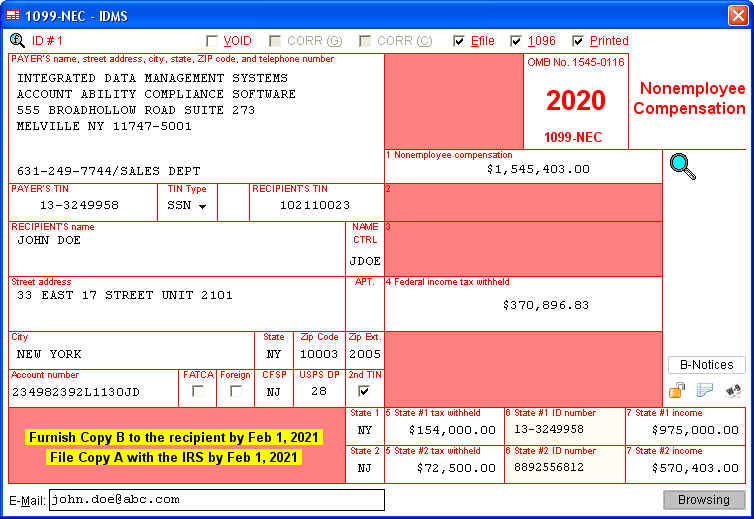Click the B-Notices button
Screen dimensions: 754x519
[706, 365]
